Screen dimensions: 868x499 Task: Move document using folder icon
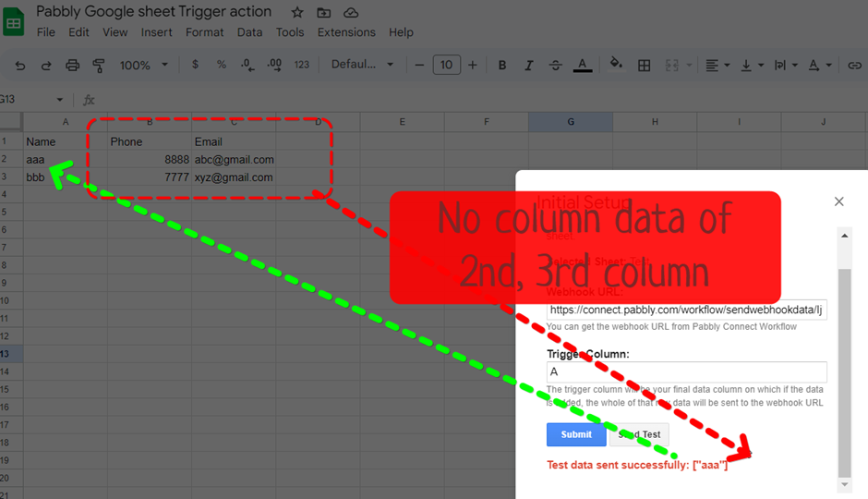[x=324, y=12]
